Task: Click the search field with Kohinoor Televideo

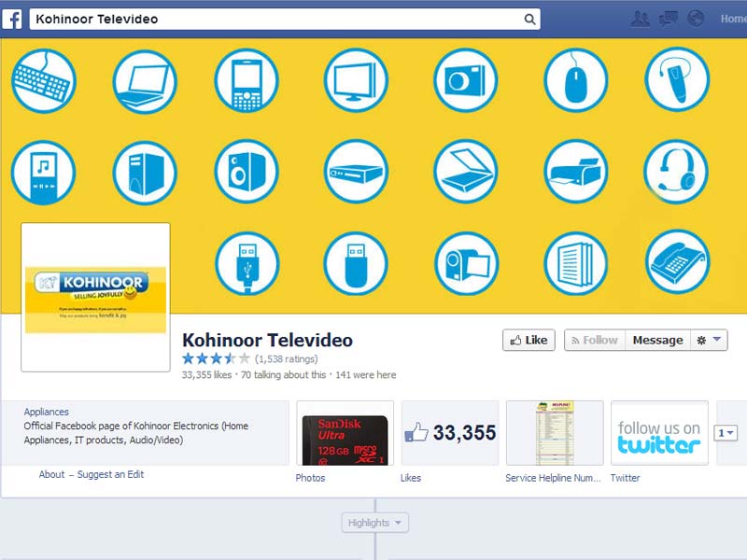Action: [285, 19]
